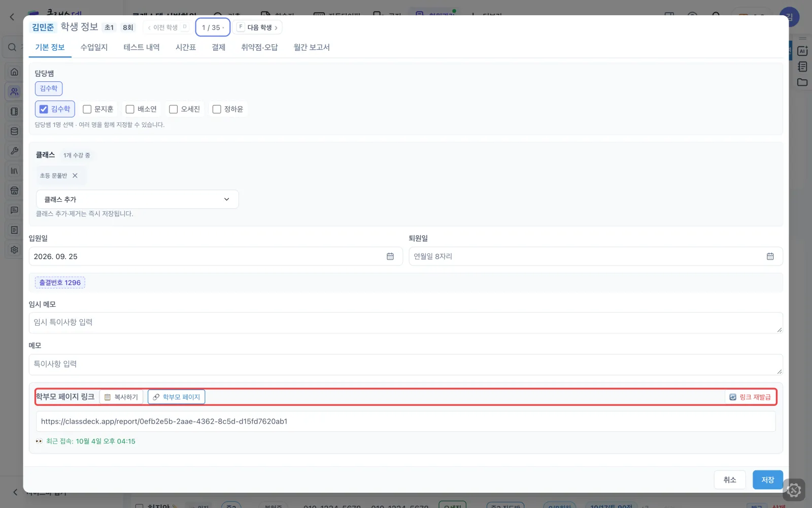812x508 pixels.
Task: Switch to the 월간 보고서 tab
Action: pyautogui.click(x=312, y=47)
